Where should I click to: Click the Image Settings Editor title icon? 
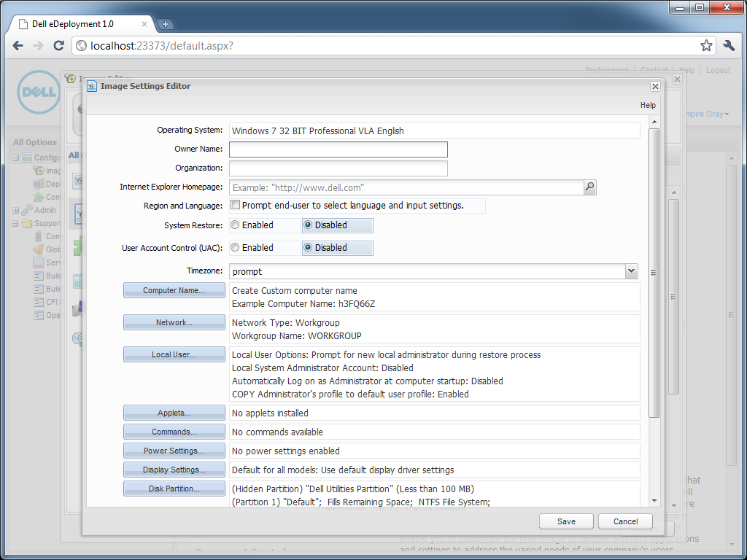click(x=92, y=86)
